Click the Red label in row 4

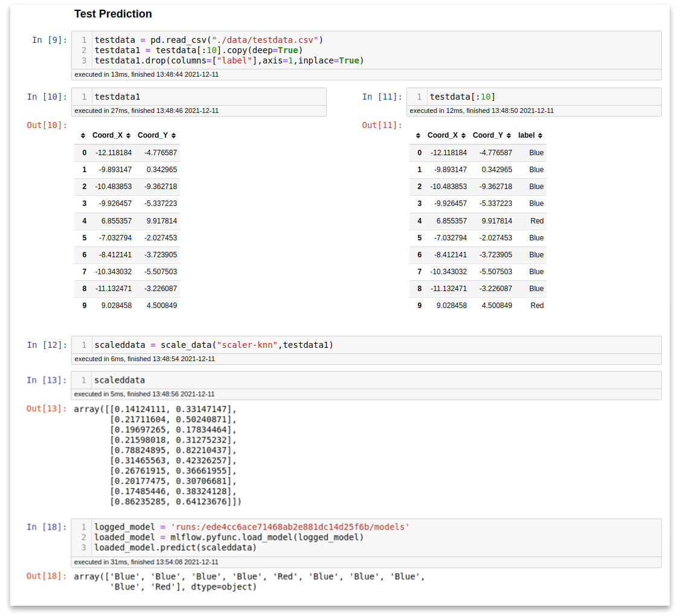(537, 221)
